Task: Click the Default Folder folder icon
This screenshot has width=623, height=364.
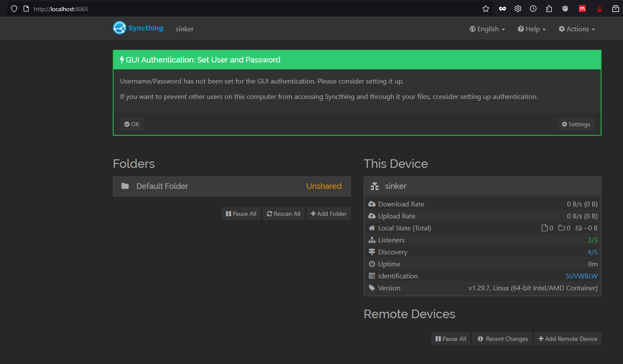Action: tap(125, 186)
